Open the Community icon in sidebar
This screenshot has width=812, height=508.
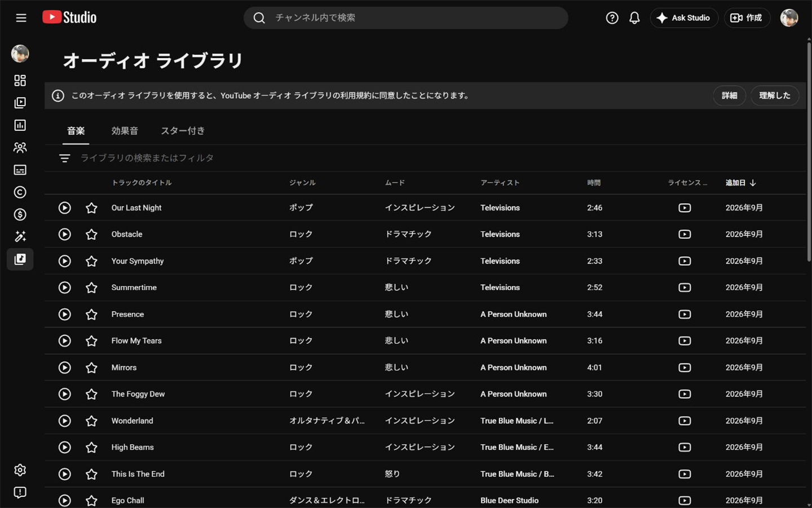(x=20, y=147)
